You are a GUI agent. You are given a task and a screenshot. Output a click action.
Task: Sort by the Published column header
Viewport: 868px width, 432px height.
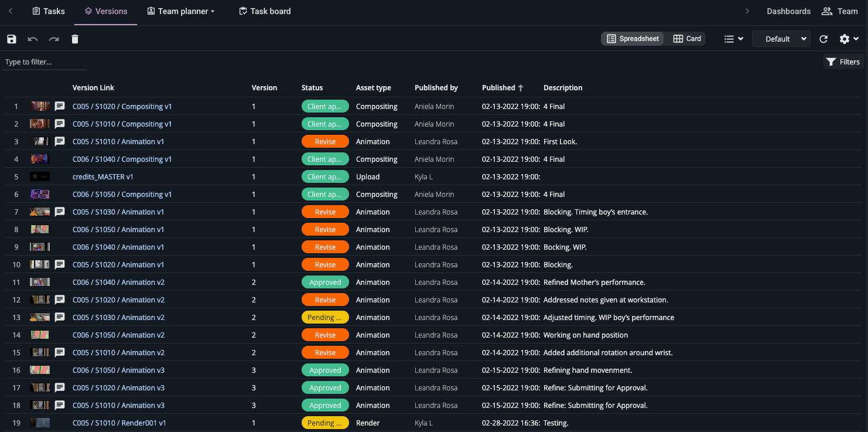pyautogui.click(x=498, y=88)
